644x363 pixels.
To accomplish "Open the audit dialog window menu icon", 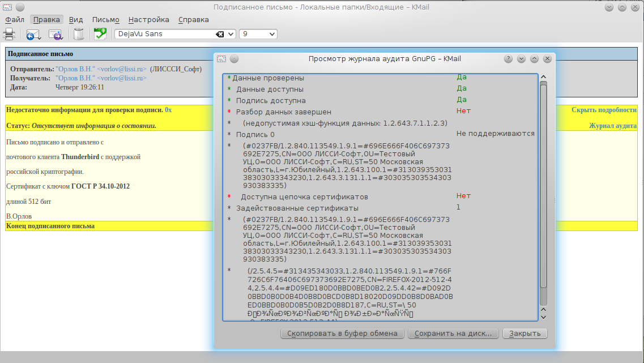I will click(x=221, y=59).
